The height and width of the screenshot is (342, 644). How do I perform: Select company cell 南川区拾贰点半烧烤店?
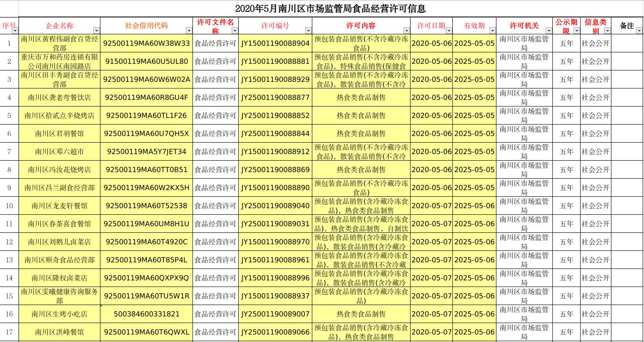click(x=59, y=115)
